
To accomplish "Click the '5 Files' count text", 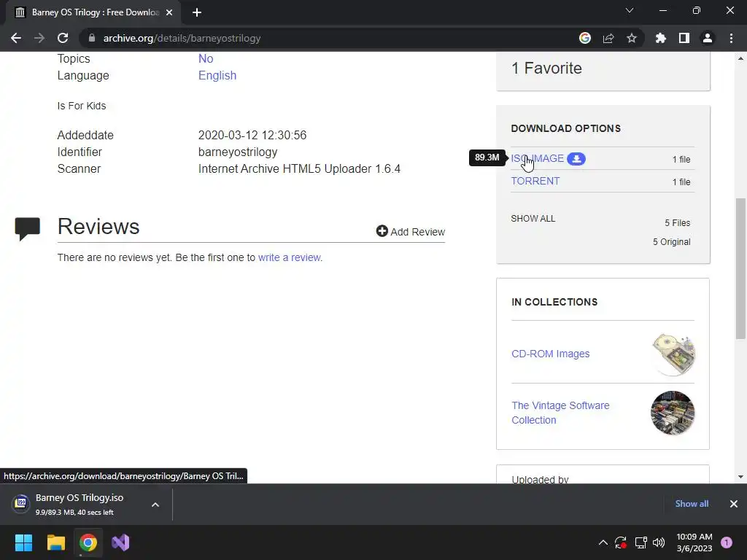I will click(678, 223).
